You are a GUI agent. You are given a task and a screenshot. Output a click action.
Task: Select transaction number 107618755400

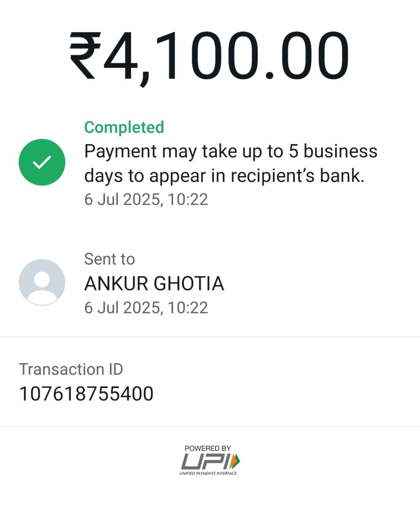(x=86, y=394)
